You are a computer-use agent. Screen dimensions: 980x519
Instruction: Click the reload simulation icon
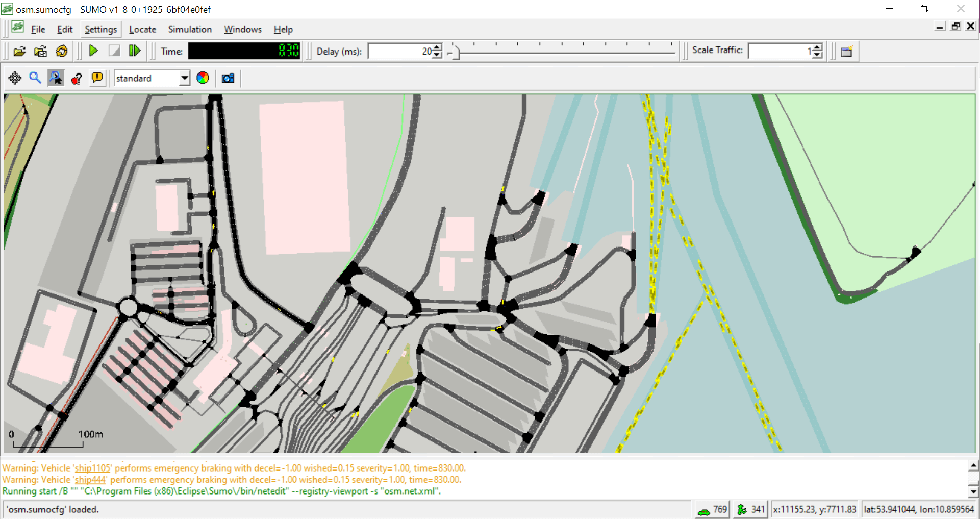tap(62, 51)
